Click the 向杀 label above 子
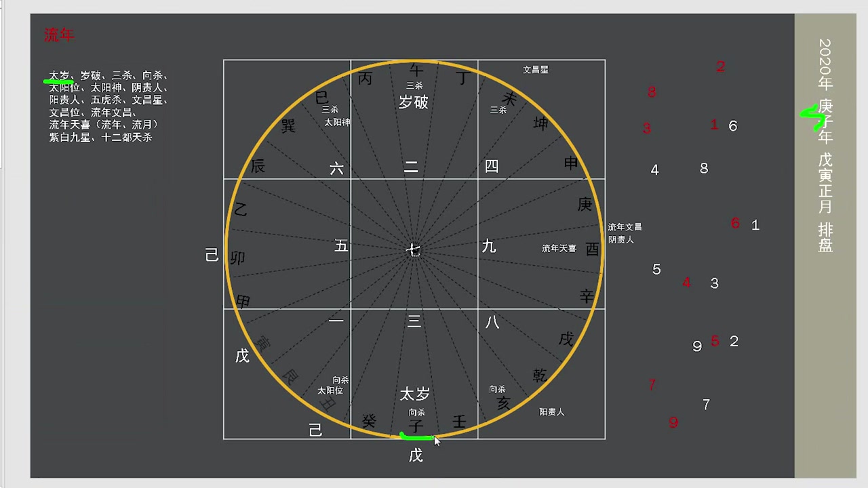 pyautogui.click(x=417, y=412)
